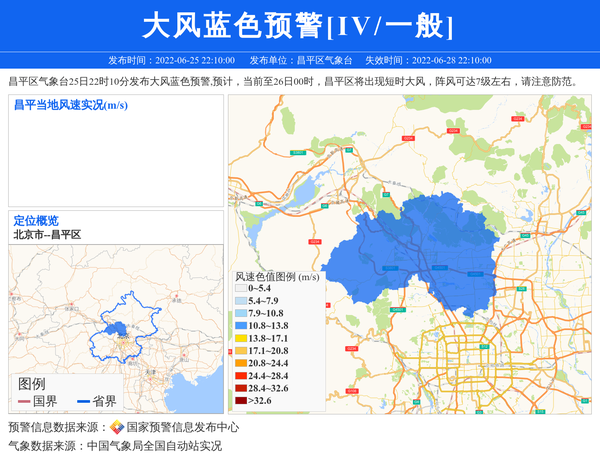The width and height of the screenshot is (600, 471).
Task: Click the 大风蓝色预警 title banner
Action: click(x=299, y=25)
